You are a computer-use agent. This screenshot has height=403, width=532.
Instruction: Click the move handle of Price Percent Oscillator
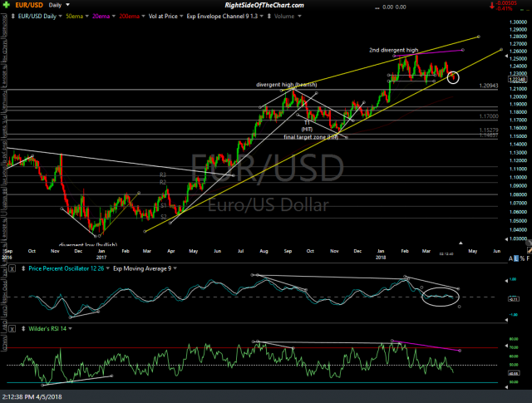(x=23, y=268)
